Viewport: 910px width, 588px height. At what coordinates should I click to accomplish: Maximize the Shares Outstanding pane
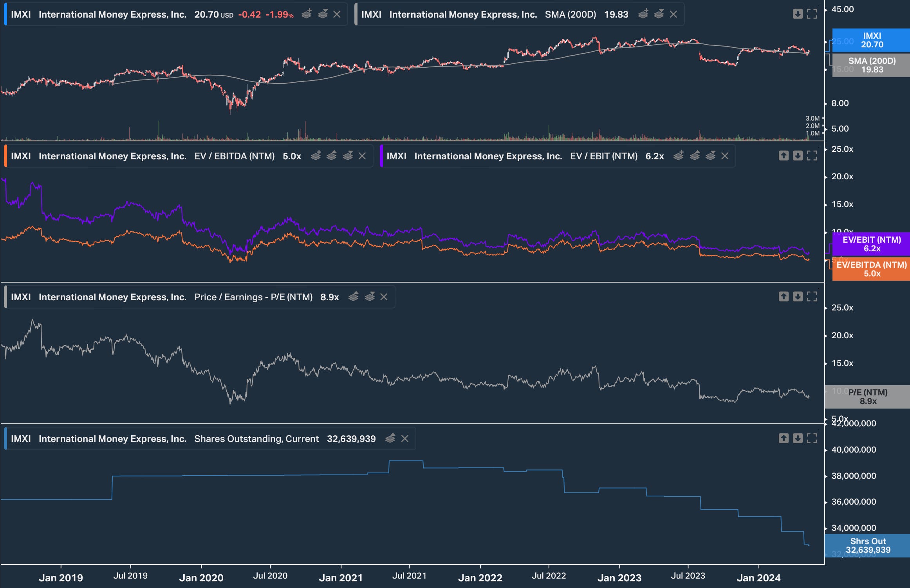coord(812,438)
